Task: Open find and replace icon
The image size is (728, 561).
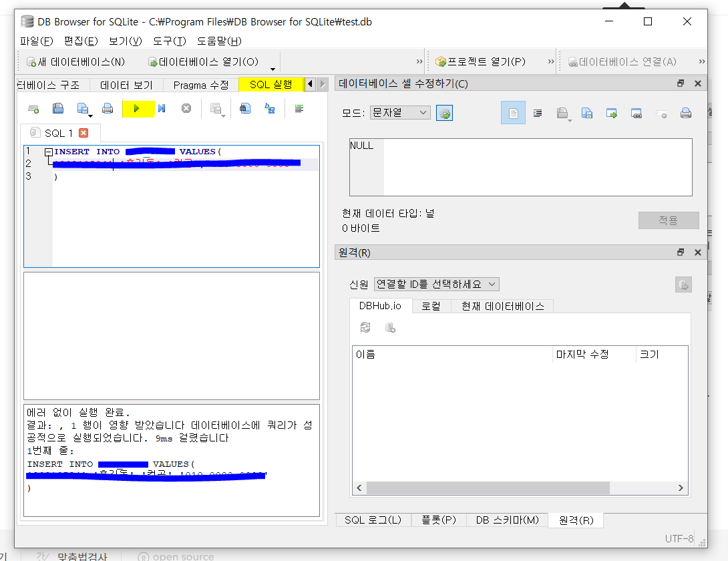Action: pos(270,109)
